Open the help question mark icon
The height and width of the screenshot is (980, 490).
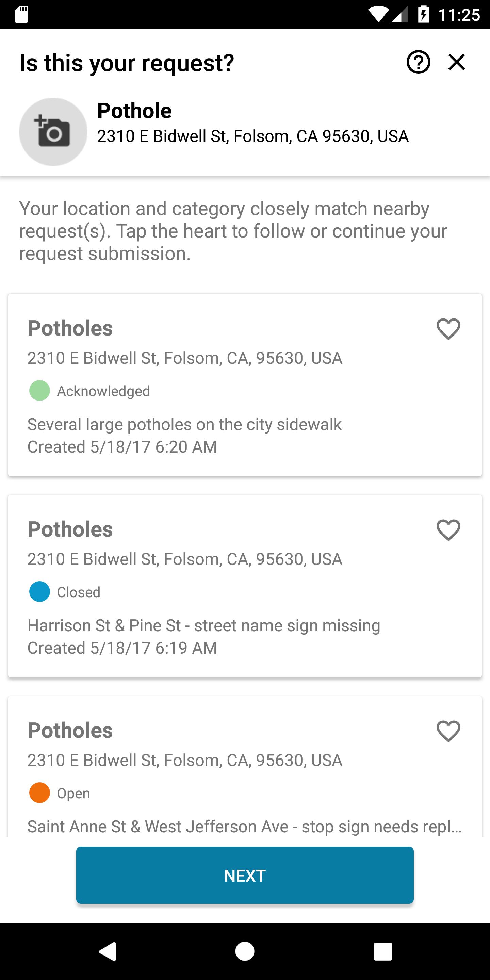pyautogui.click(x=418, y=62)
